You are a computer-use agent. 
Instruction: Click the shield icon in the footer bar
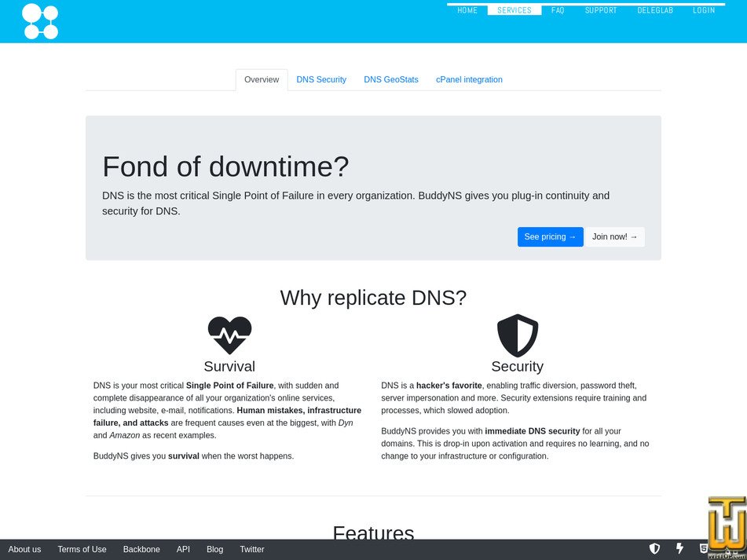654,548
